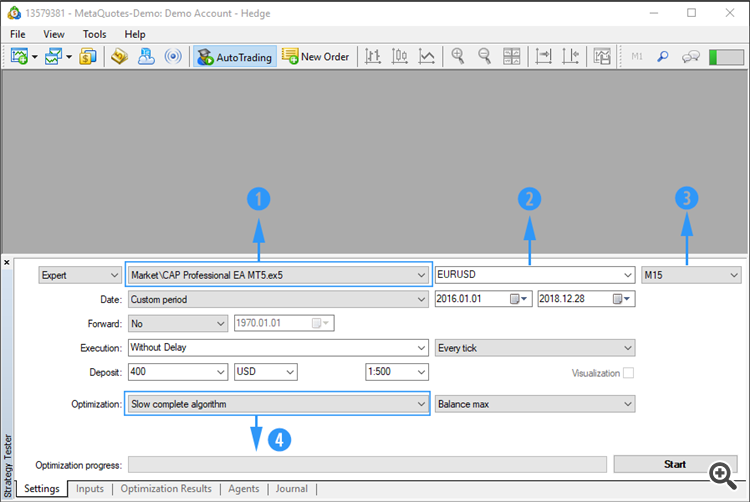Click the magnifier zoom overlay icon
Image resolution: width=750 pixels, height=502 pixels.
click(722, 475)
